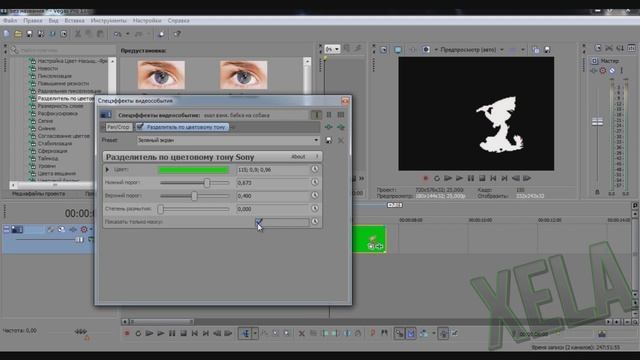Click the animate clock for Степень размытия
Image resolution: width=640 pixels, height=360 pixels.
[315, 208]
